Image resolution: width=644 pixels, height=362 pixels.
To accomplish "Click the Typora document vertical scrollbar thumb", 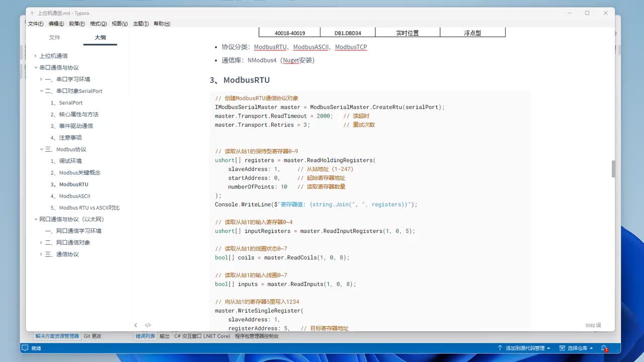I will [x=613, y=169].
